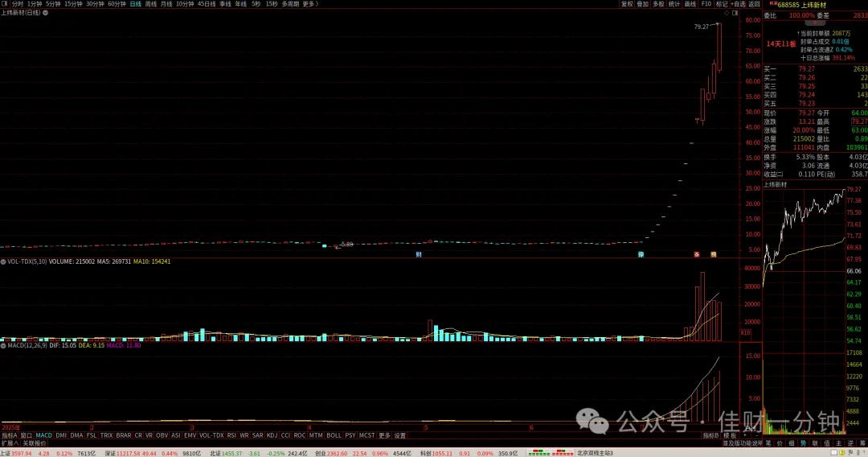Expand the 扩展∧ panel
Screen dimensions: 868x457
10,443
